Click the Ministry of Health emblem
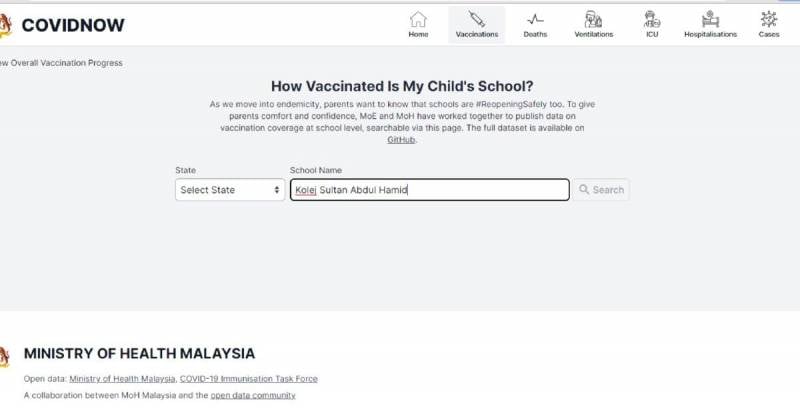The image size is (800, 419). [x=5, y=357]
